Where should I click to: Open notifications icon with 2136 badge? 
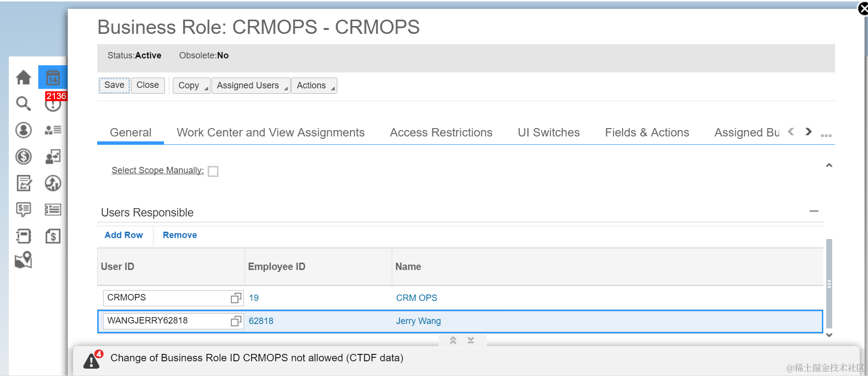click(53, 102)
